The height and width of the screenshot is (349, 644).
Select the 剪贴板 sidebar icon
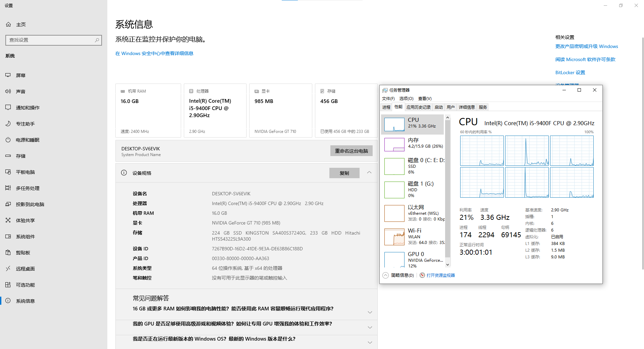tap(8, 252)
